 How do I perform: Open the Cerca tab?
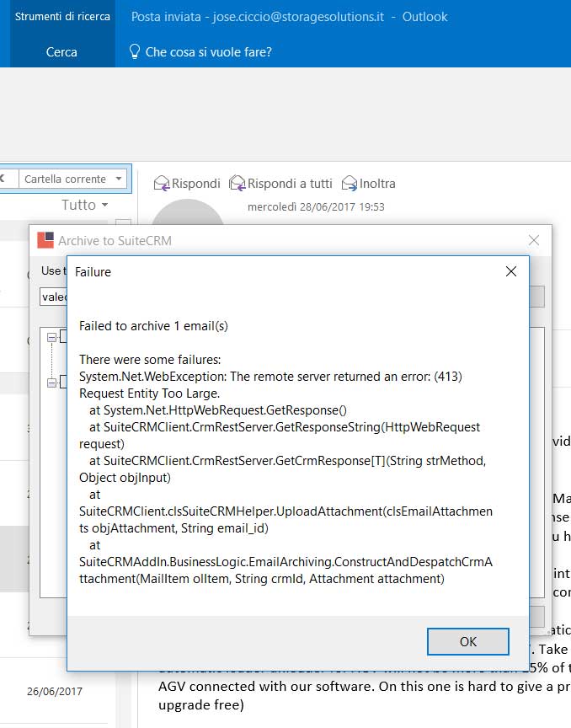point(61,52)
